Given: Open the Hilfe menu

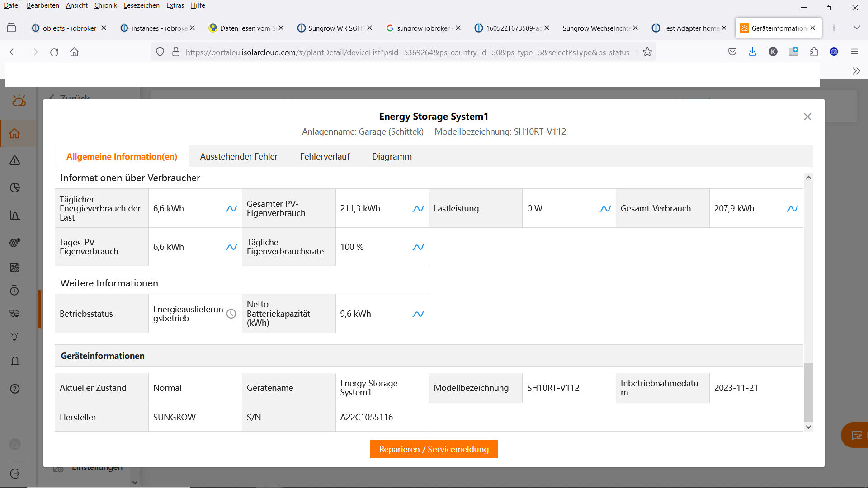Looking at the screenshot, I should coord(198,5).
